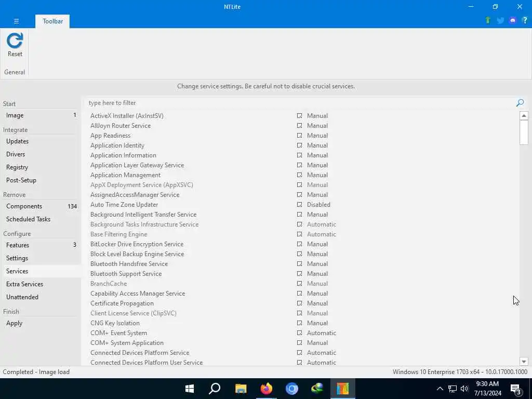Click the help question mark icon
532x399 pixels.
[x=525, y=20]
